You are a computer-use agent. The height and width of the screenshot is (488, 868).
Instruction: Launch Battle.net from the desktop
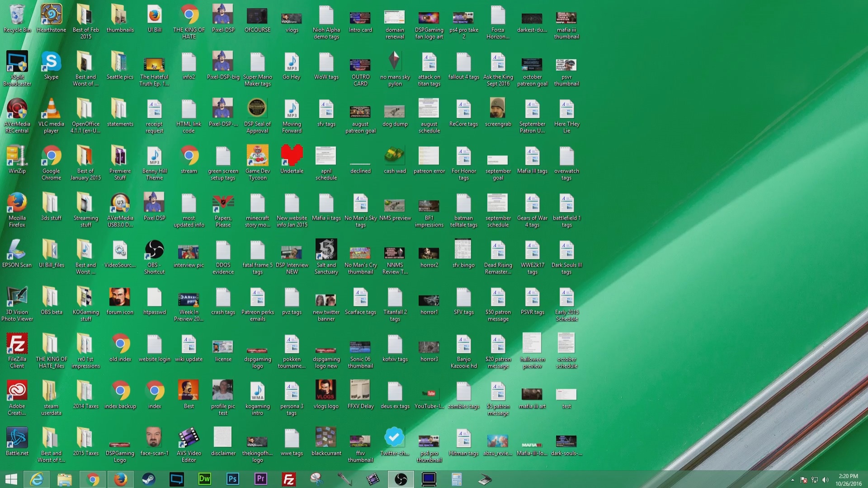[x=17, y=442]
